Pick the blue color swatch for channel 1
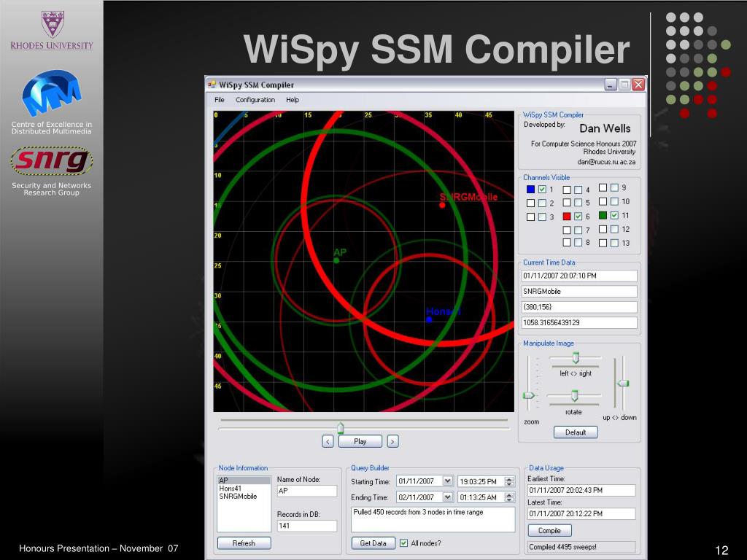The width and height of the screenshot is (747, 560). tap(531, 190)
